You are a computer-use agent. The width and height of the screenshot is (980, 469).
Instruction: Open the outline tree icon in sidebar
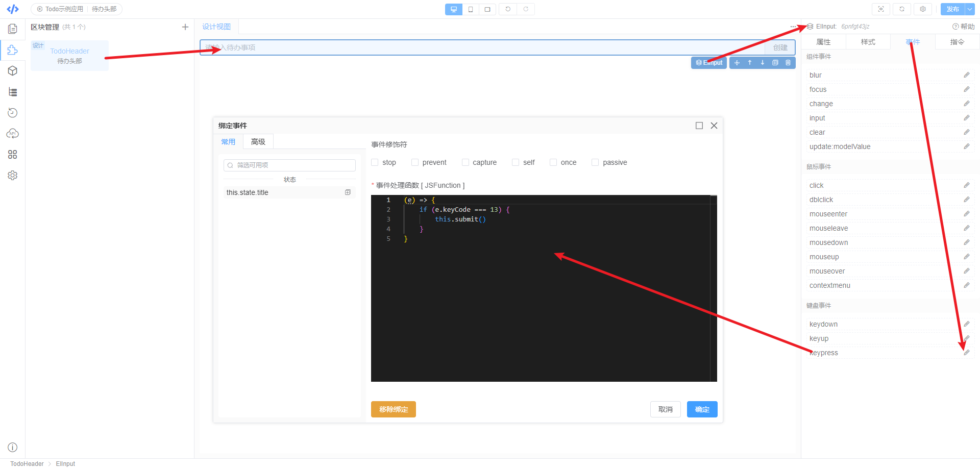(x=13, y=92)
